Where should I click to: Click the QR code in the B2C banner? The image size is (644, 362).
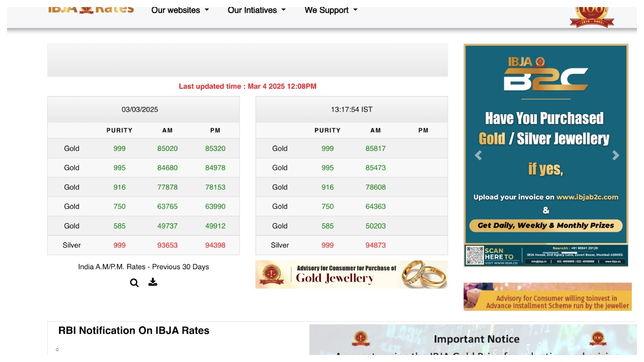pos(474,255)
